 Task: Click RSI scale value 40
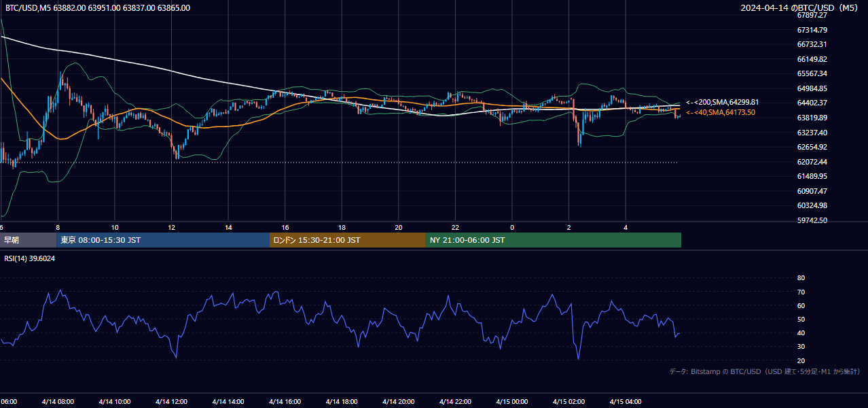click(801, 333)
